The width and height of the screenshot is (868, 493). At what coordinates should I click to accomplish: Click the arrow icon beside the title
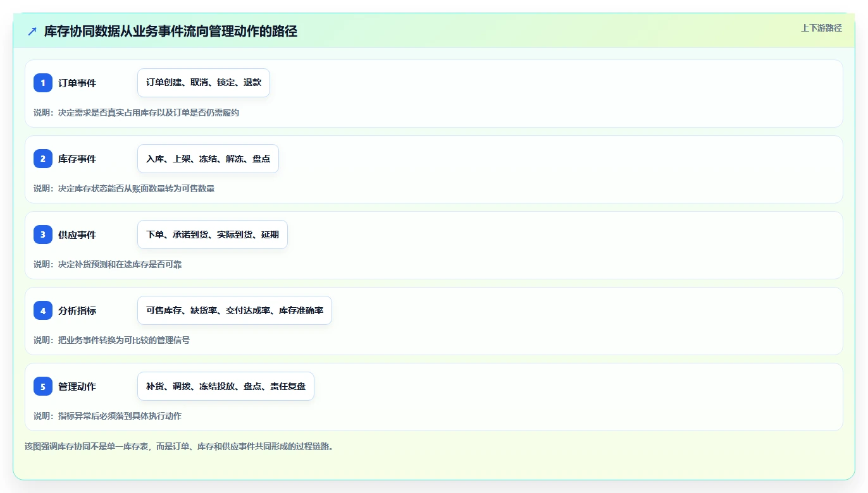point(32,31)
